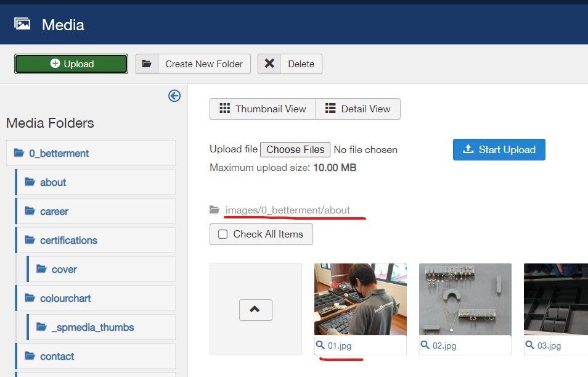588x377 pixels.
Task: Click folder icon next to certifications
Action: (30, 239)
